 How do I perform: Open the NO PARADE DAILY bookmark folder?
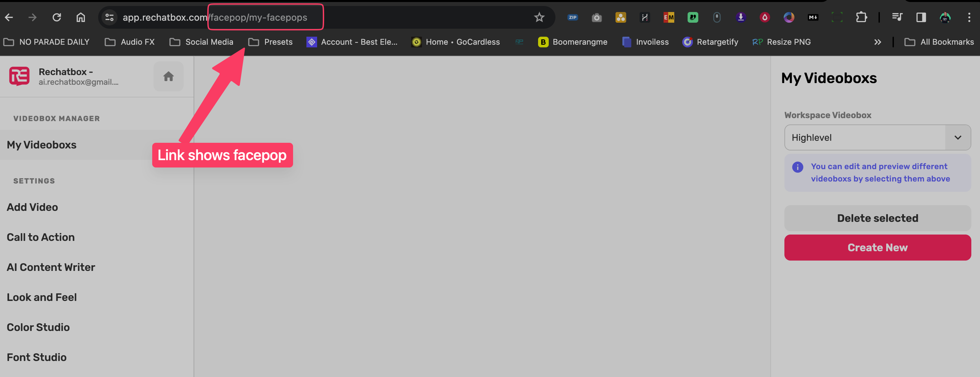tap(46, 42)
